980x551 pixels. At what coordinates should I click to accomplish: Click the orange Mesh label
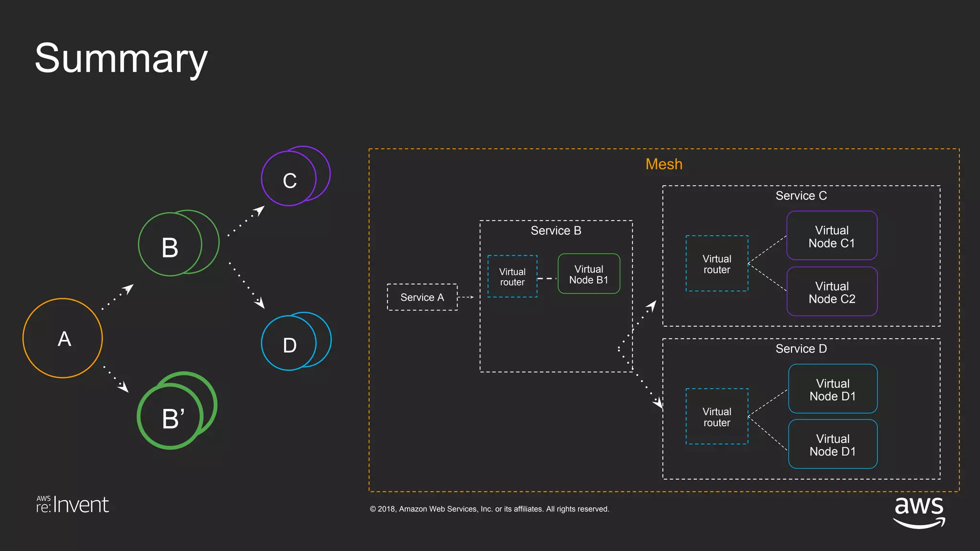pyautogui.click(x=664, y=164)
